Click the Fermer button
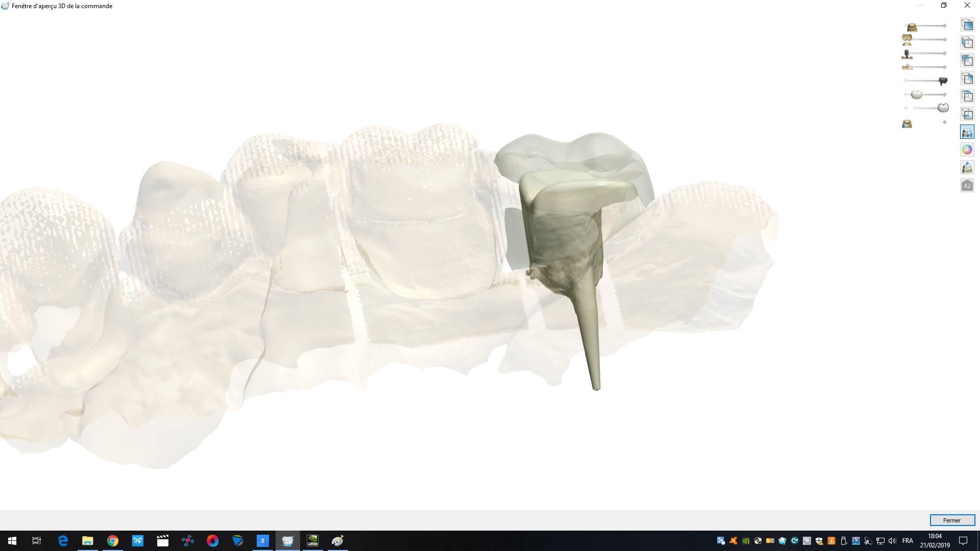The height and width of the screenshot is (551, 980). [x=952, y=520]
